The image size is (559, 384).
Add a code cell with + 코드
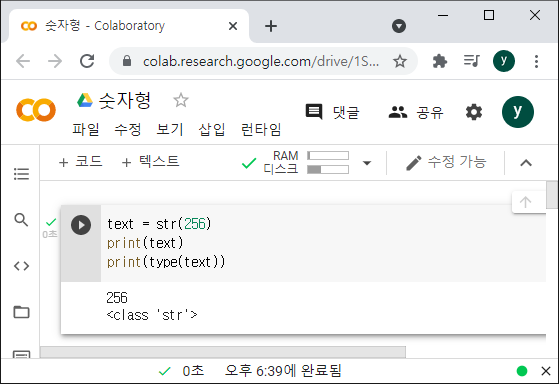80,162
